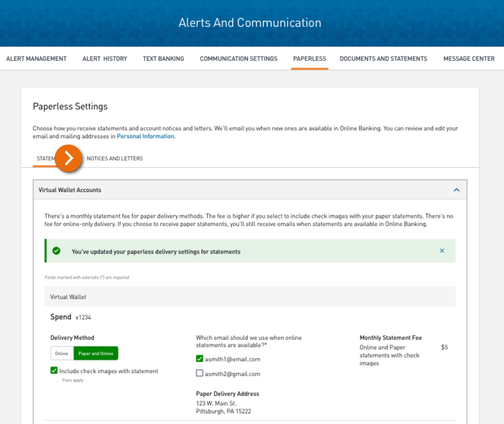Switch delivery method to Online
The width and height of the screenshot is (504, 424).
coord(62,353)
